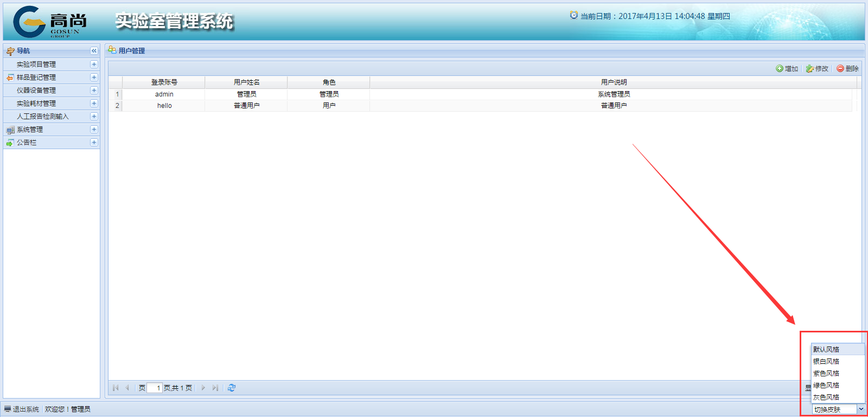Click the next page arrow icon
This screenshot has height=417, width=868.
tap(203, 388)
